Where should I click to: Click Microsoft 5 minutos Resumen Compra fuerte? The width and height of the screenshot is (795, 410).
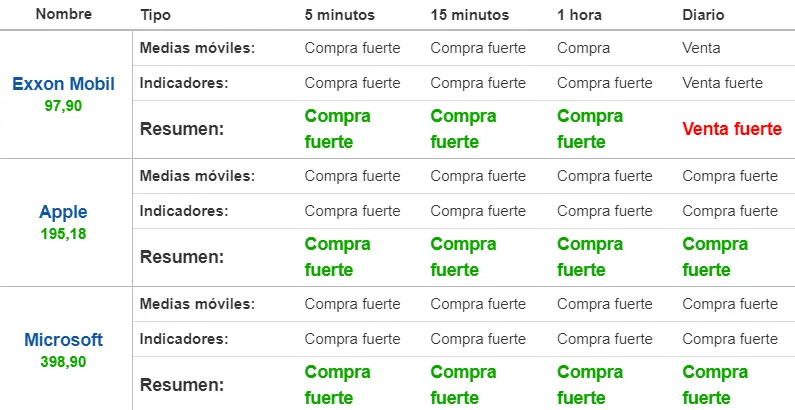pyautogui.click(x=338, y=385)
